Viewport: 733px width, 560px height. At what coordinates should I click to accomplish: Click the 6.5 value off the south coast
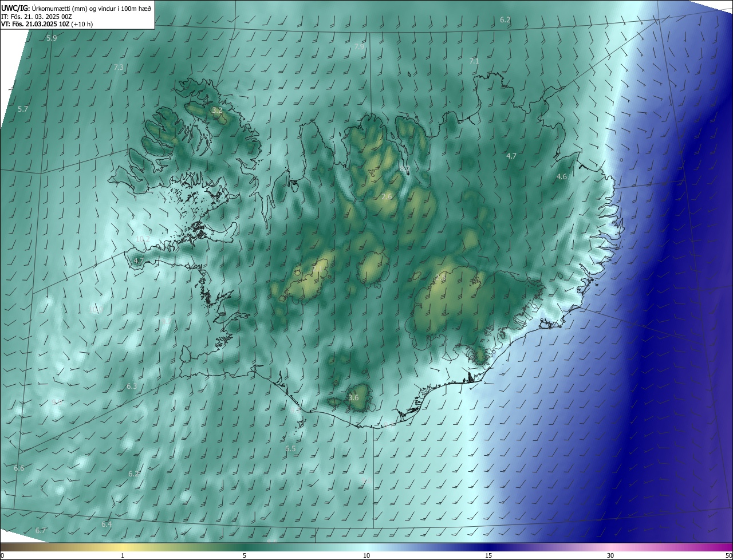[290, 449]
